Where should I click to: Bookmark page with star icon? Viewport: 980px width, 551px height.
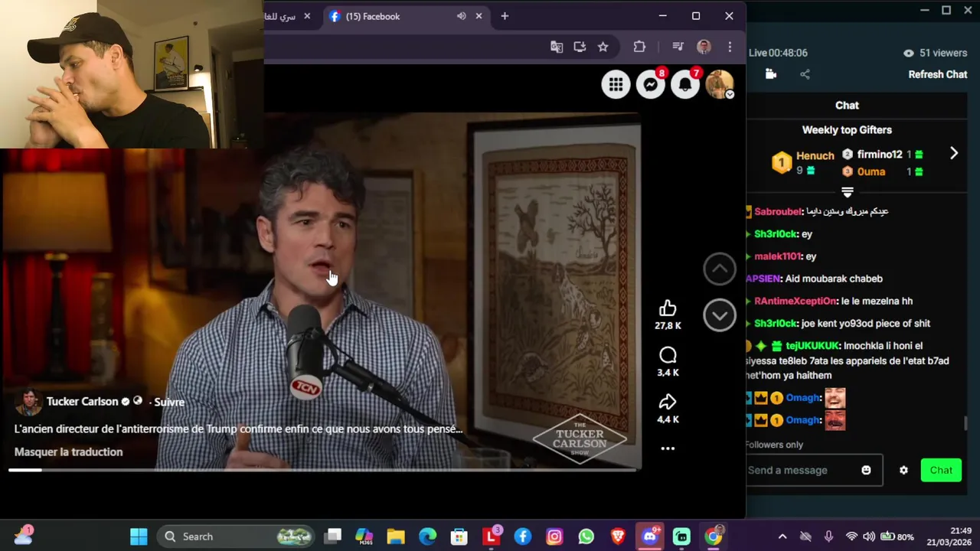coord(603,47)
